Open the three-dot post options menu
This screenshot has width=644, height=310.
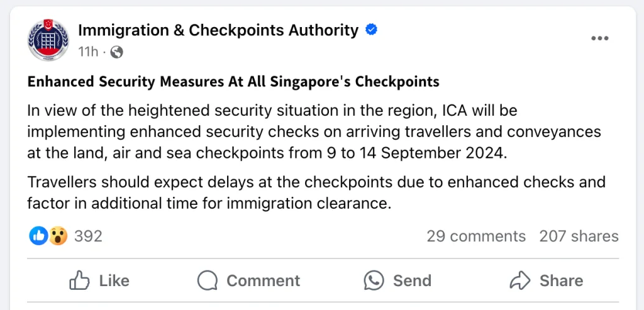(599, 38)
